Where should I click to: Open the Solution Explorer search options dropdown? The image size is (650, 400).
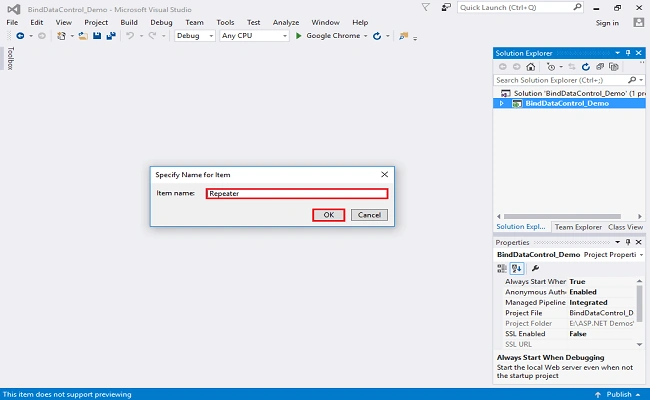click(641, 80)
